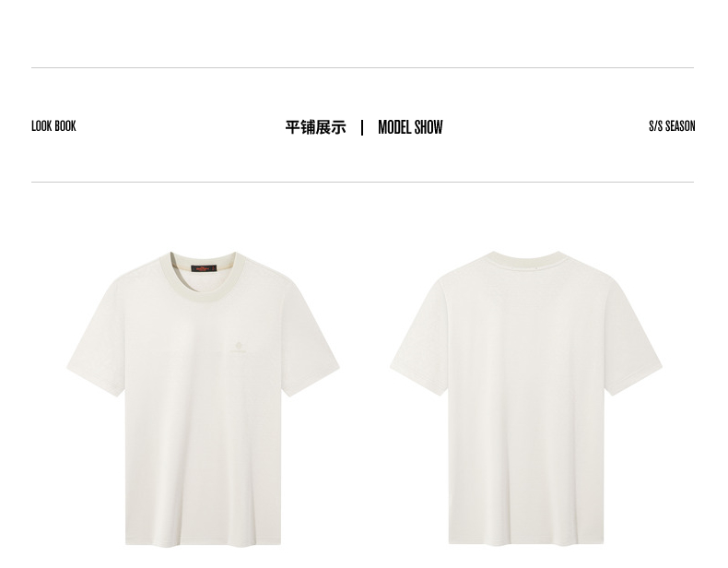This screenshot has width=728, height=568.
Task: Click the black neck label inside front collar
Action: coord(204,268)
